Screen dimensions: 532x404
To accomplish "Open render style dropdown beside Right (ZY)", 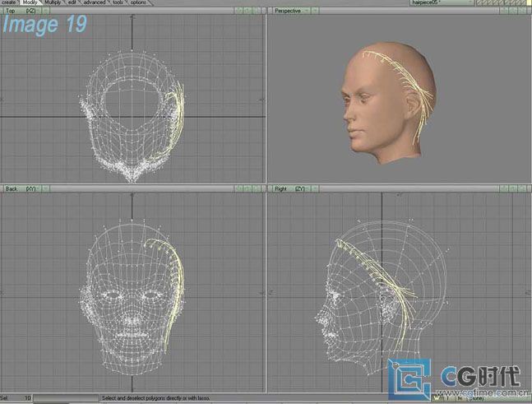I will click(315, 188).
